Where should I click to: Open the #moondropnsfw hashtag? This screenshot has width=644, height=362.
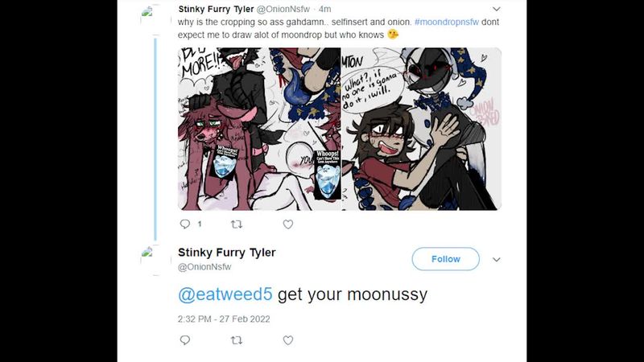[x=447, y=23]
